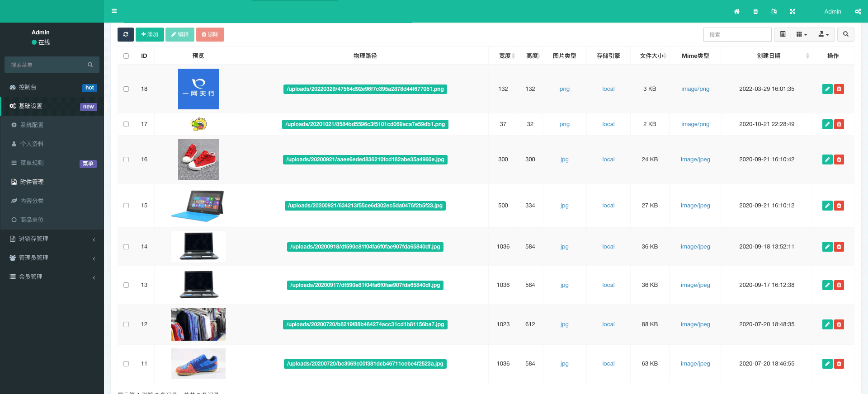868x394 pixels.
Task: Expand the 进销存管理 sidebar menu
Action: click(52, 239)
